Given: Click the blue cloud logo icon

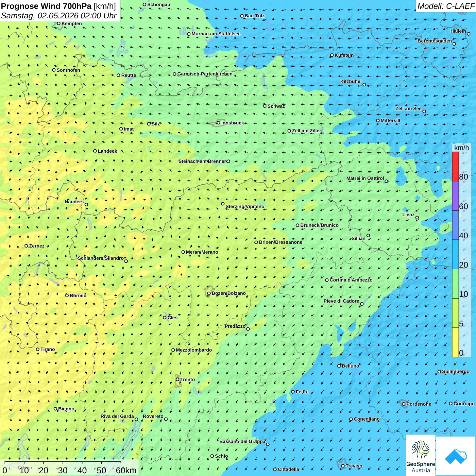Looking at the screenshot, I should 456,456.
